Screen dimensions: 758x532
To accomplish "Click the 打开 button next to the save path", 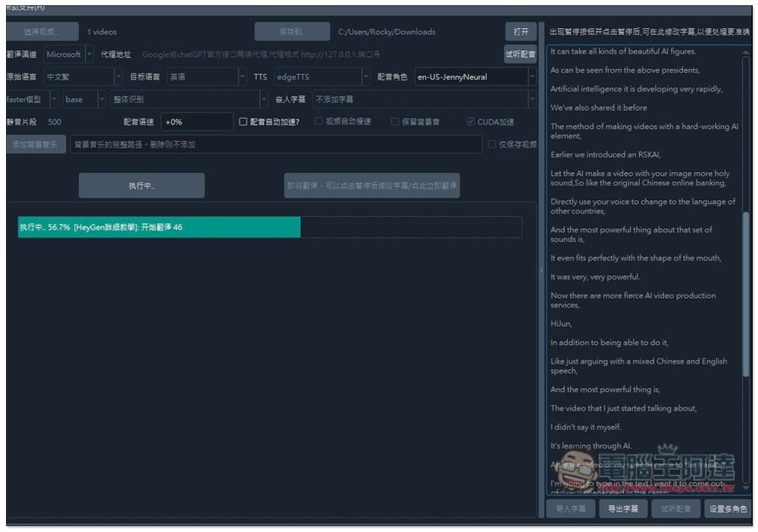I will point(521,32).
